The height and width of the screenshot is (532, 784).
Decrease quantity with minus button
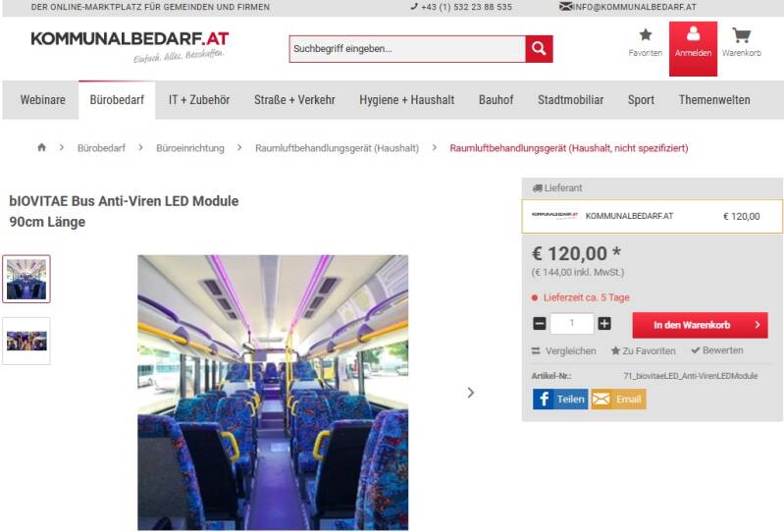pos(540,324)
